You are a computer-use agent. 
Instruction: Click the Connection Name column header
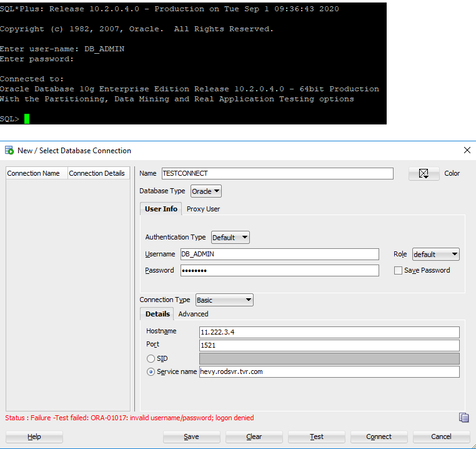tap(36, 173)
